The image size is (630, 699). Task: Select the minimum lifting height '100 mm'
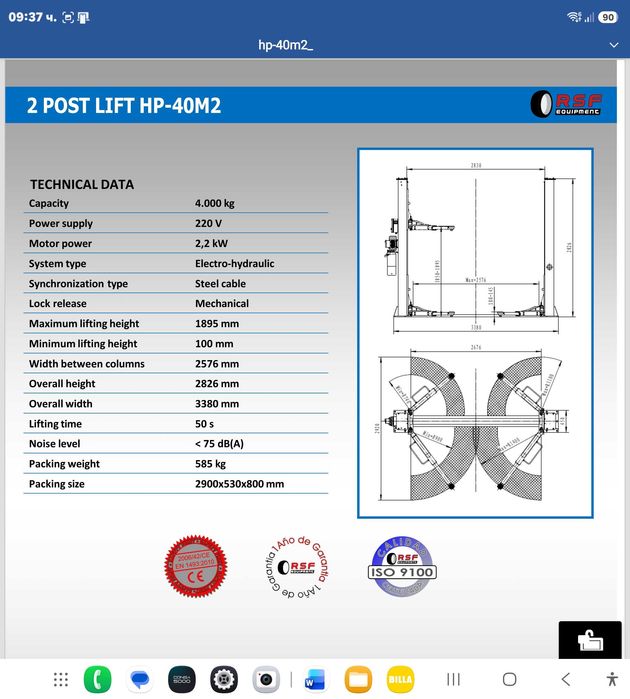click(x=214, y=344)
